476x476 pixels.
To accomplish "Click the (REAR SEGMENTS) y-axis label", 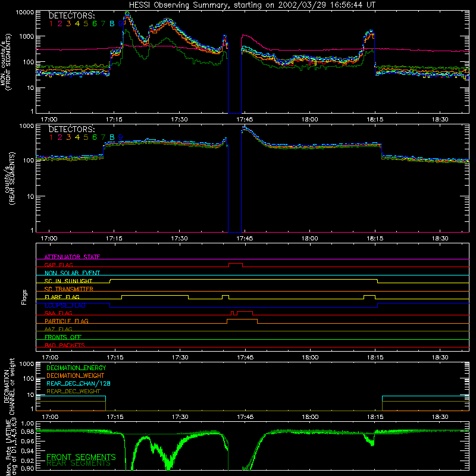I will (12, 178).
